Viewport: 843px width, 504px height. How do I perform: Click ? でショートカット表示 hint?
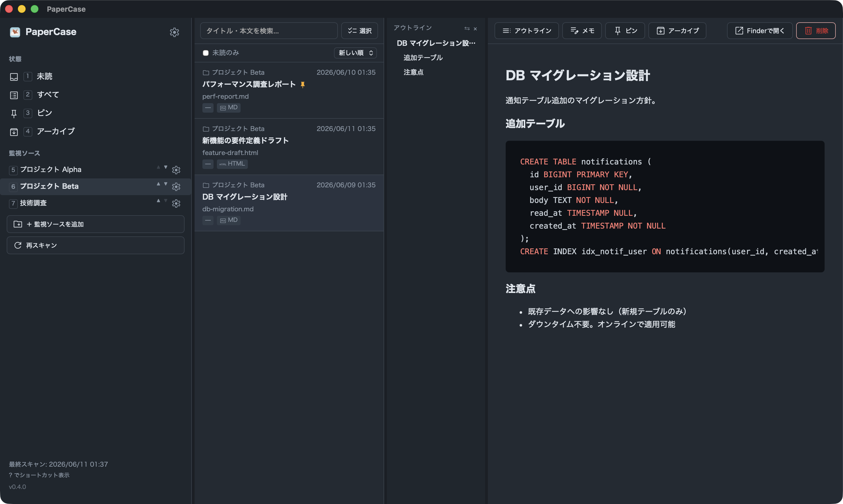[x=39, y=475]
